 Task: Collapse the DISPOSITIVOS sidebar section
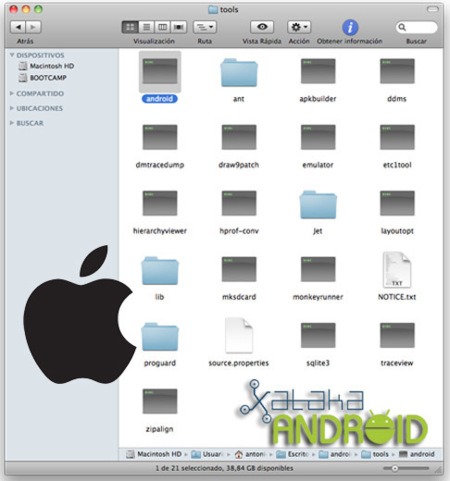pyautogui.click(x=12, y=55)
